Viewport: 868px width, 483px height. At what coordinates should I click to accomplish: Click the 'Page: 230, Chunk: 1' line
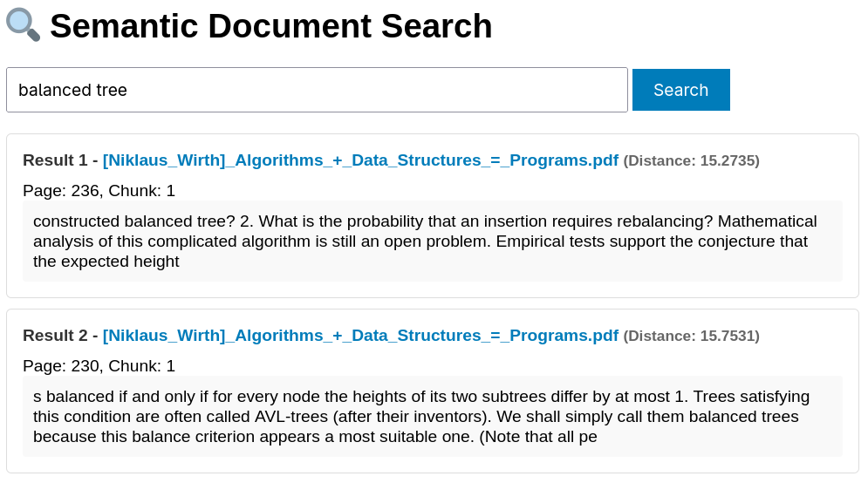click(99, 365)
